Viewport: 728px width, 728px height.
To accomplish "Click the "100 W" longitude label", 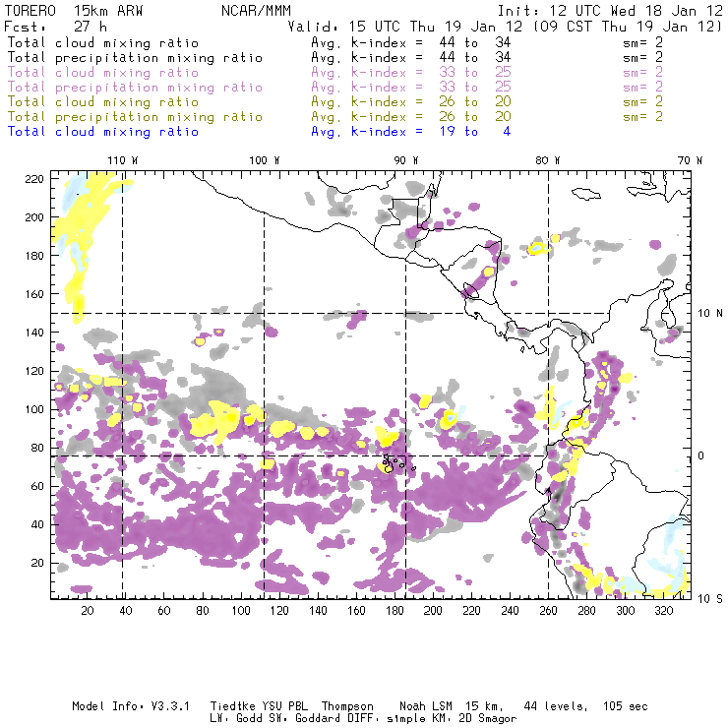I will pos(265,160).
